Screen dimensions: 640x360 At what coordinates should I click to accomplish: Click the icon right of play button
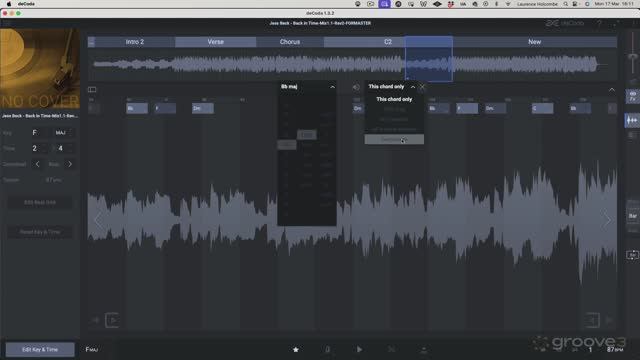(x=391, y=349)
